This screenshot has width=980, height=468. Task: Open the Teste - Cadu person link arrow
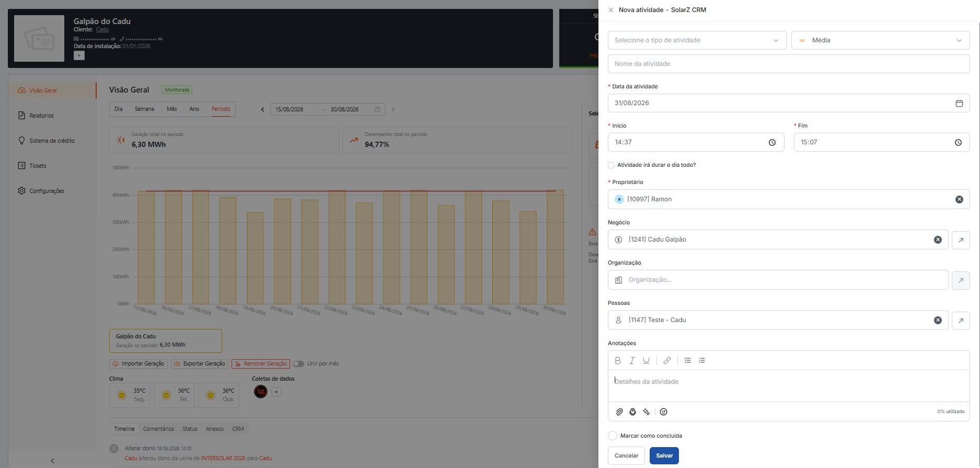coord(961,321)
